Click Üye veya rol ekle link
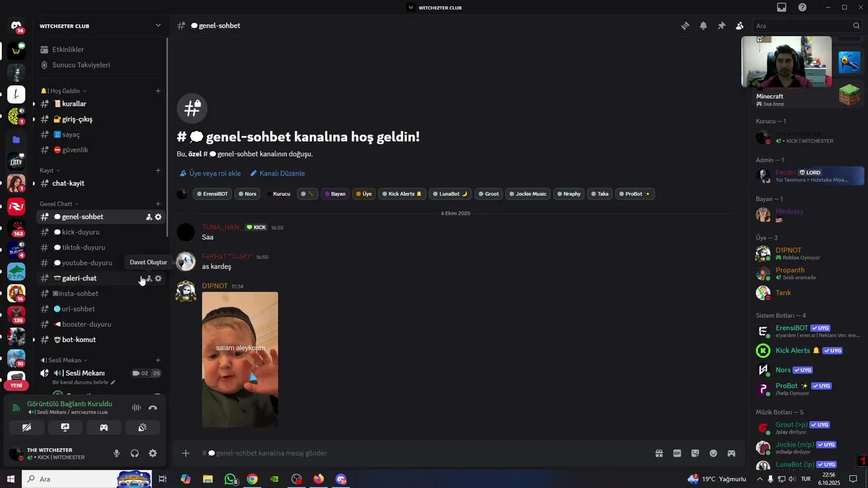The image size is (868, 488). click(x=210, y=174)
